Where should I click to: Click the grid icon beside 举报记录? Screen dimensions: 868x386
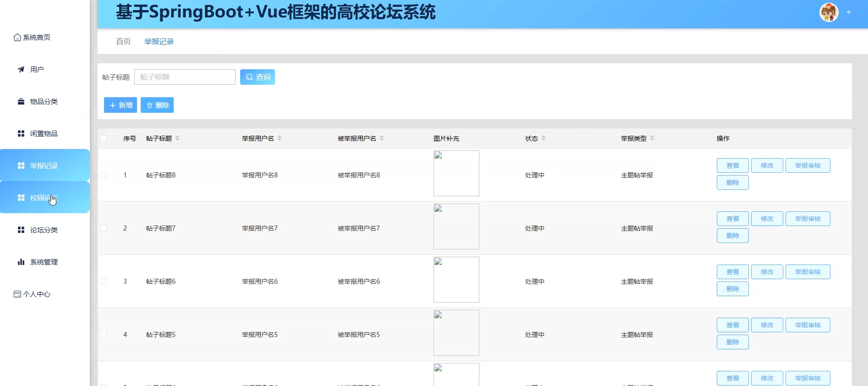point(21,165)
